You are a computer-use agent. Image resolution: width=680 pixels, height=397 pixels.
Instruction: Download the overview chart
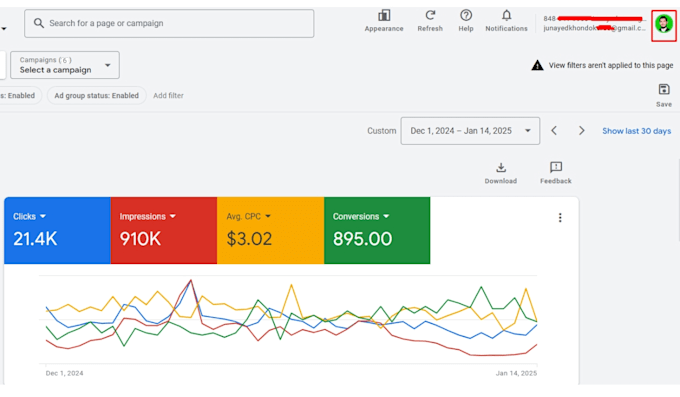pos(500,173)
